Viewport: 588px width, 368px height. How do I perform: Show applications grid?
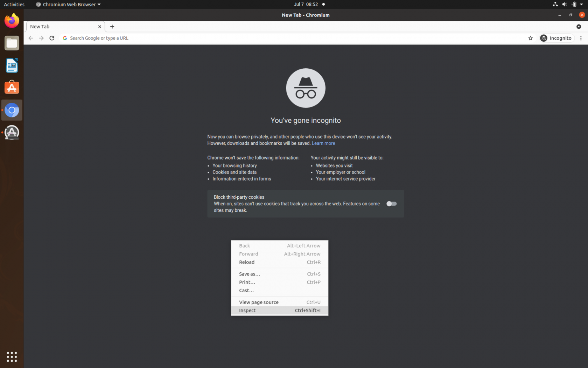pyautogui.click(x=12, y=356)
